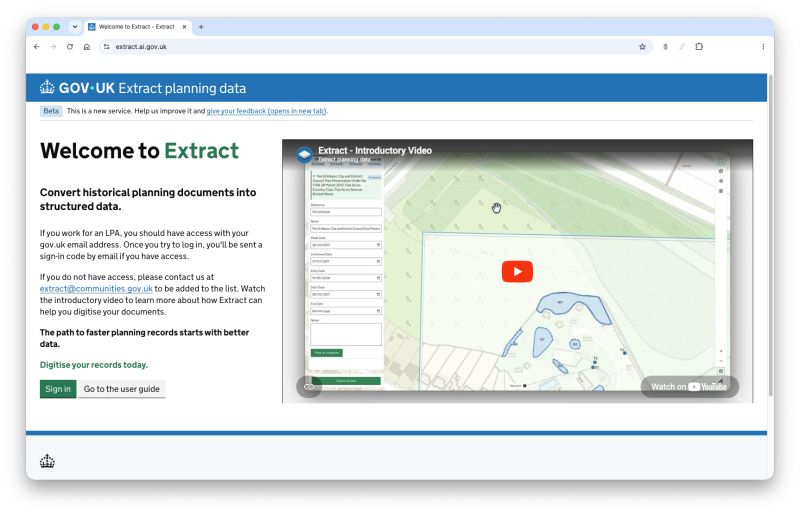Click Watch on YouTube button
This screenshot has height=514, width=800.
pyautogui.click(x=689, y=386)
